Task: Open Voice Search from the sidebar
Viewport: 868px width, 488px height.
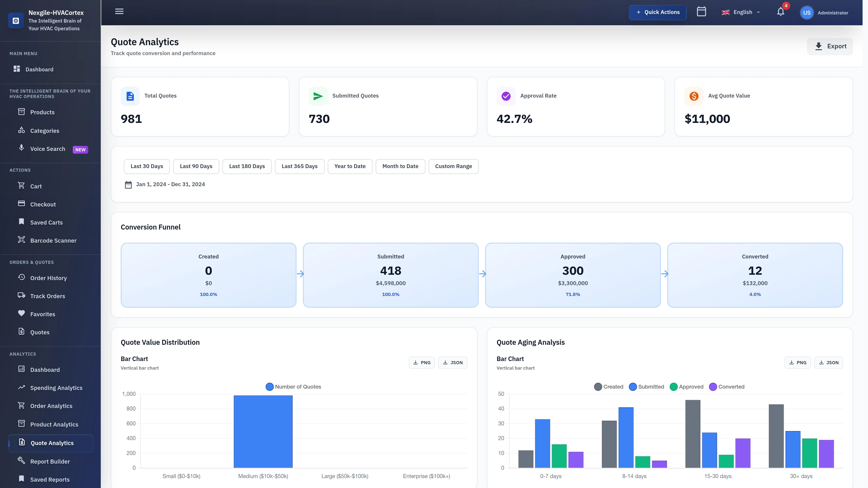Action: click(x=47, y=148)
